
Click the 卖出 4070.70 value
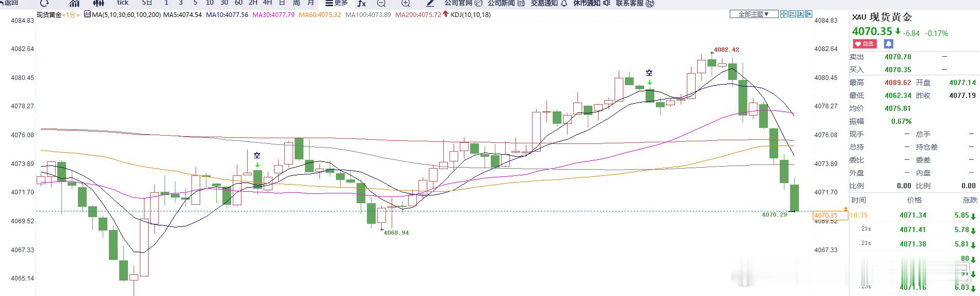(898, 57)
